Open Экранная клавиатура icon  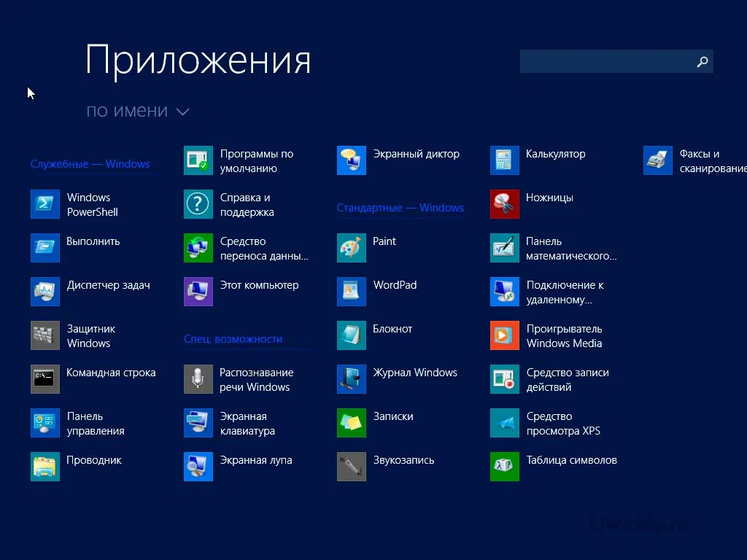tap(198, 423)
